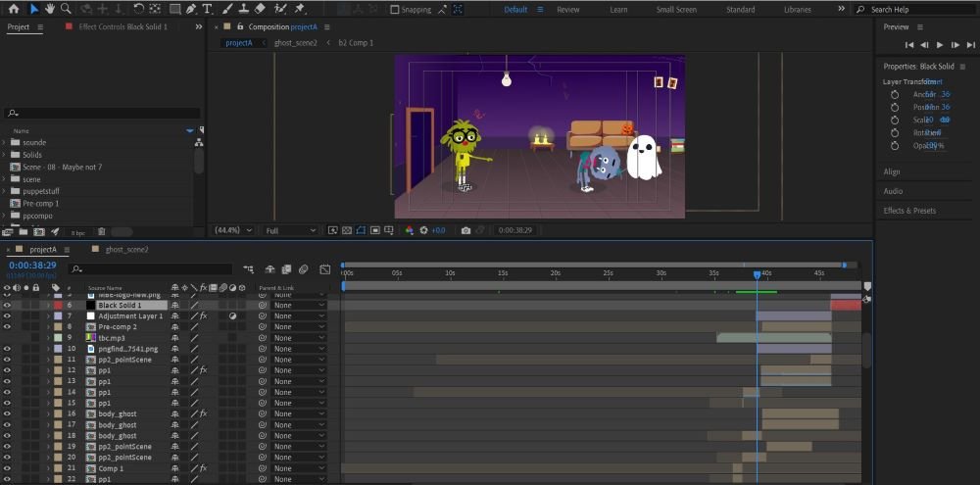Expand the sounde folder in Project
The image size is (980, 485).
[x=5, y=143]
